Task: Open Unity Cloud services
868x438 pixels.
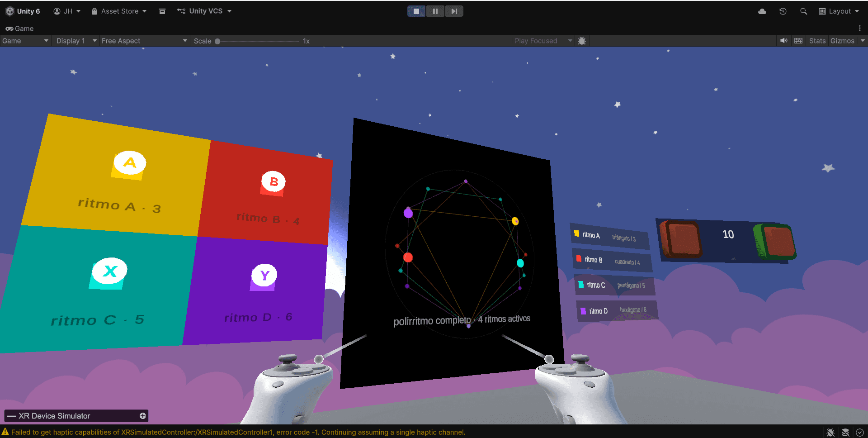Action: 762,11
